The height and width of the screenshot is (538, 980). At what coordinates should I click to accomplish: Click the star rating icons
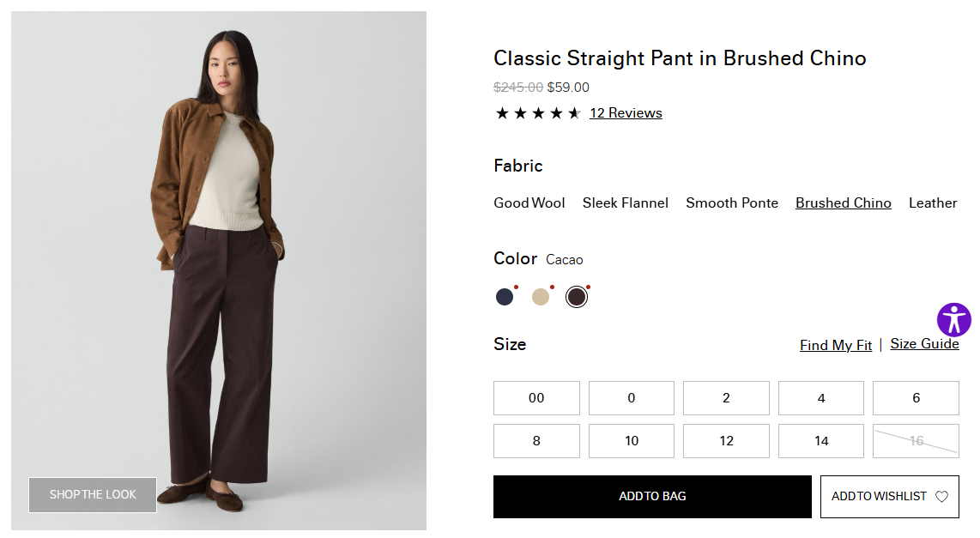(x=538, y=113)
